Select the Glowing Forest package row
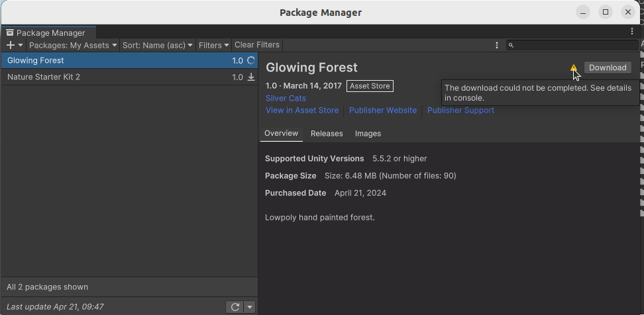 (129, 60)
